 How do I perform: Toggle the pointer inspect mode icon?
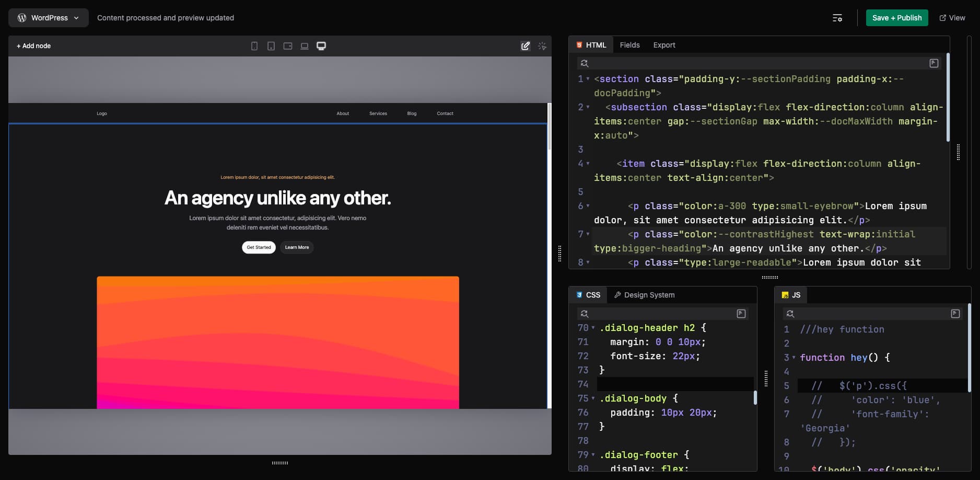pyautogui.click(x=542, y=46)
